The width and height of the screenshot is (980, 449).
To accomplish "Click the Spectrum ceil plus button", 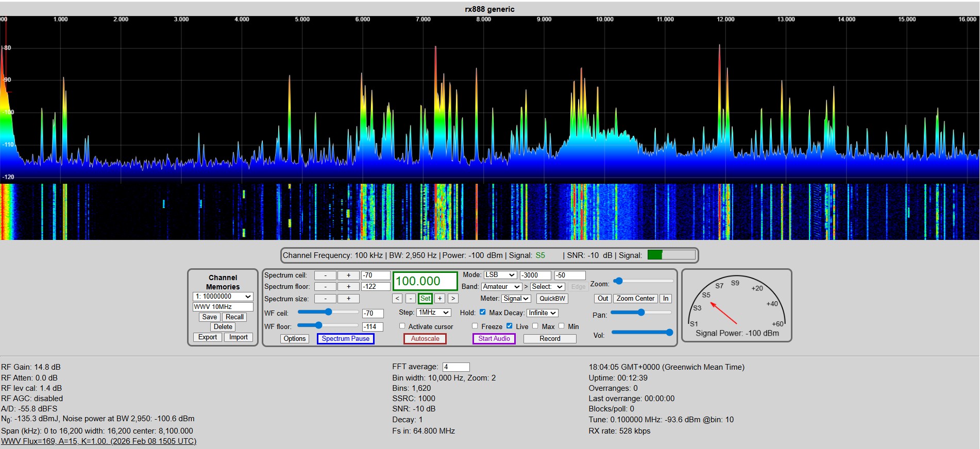I will [348, 275].
